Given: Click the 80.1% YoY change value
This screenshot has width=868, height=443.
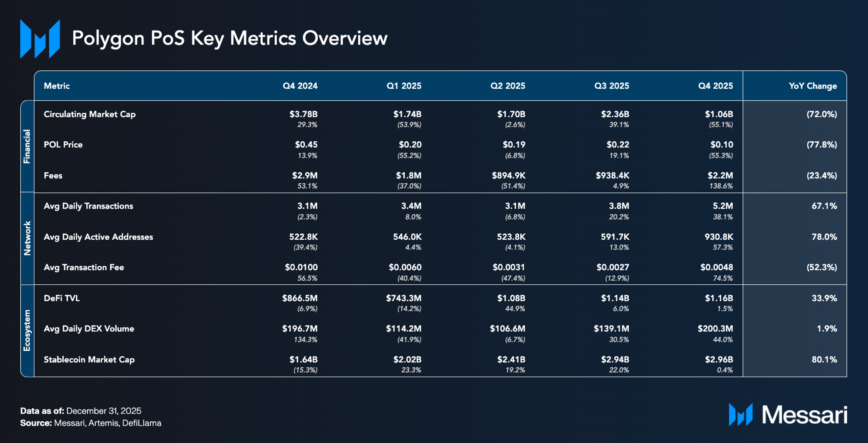Looking at the screenshot, I should tap(824, 360).
